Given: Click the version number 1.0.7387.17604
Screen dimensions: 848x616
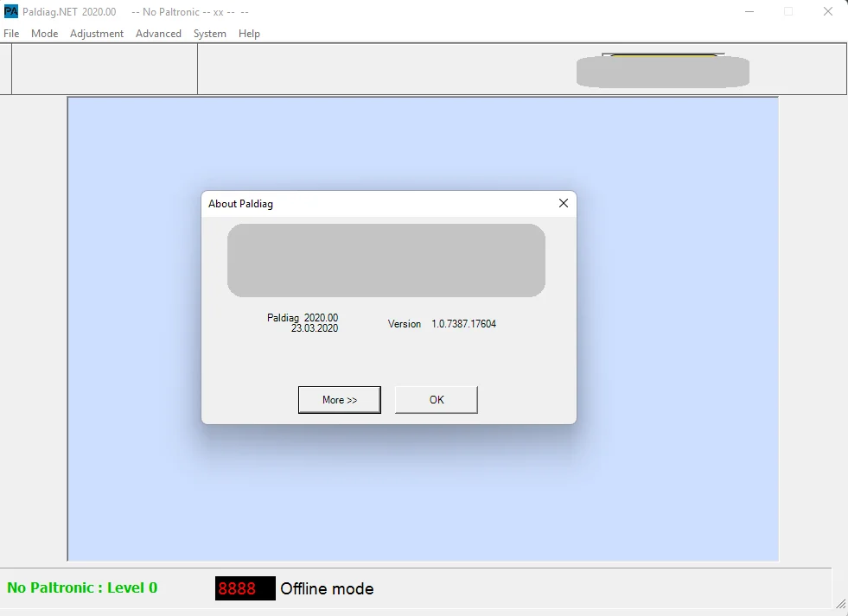Looking at the screenshot, I should pyautogui.click(x=463, y=324).
